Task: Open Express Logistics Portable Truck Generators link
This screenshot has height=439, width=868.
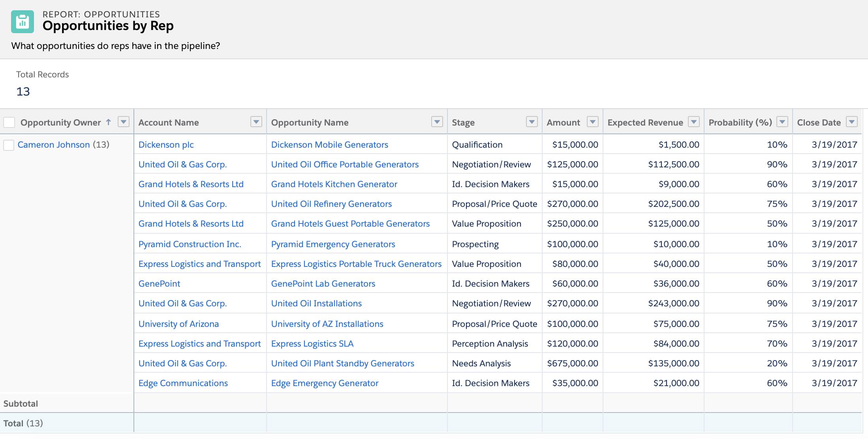Action: coord(356,264)
